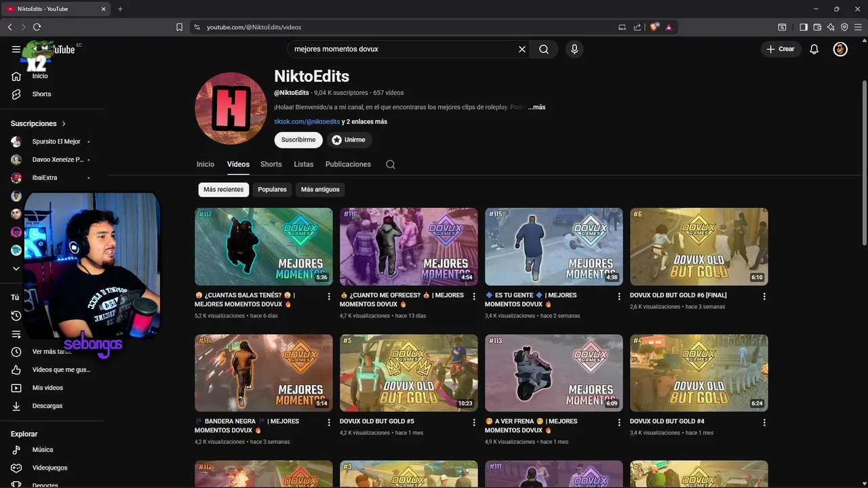This screenshot has width=868, height=488.
Task: Open the notifications bell
Action: (x=814, y=49)
